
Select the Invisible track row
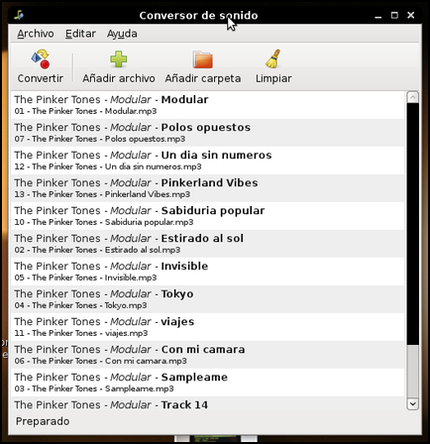tap(207, 271)
